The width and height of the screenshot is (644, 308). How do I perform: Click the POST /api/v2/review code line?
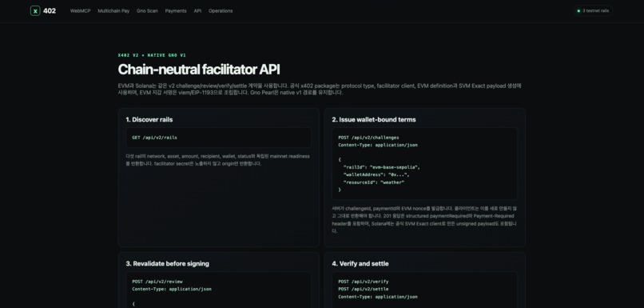(157, 282)
